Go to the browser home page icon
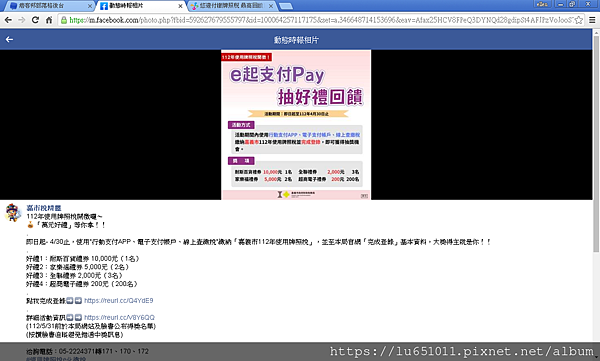The width and height of the screenshot is (600, 361). pyautogui.click(x=49, y=20)
